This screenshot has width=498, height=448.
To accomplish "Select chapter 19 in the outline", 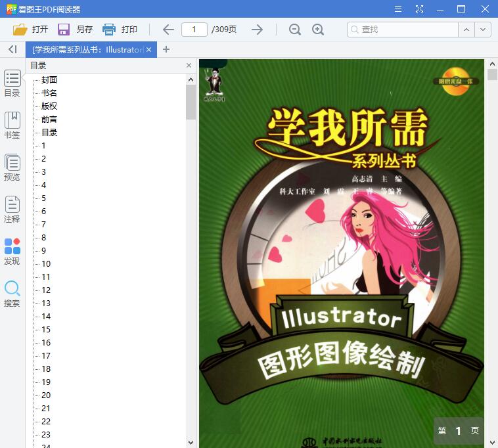I will [46, 382].
